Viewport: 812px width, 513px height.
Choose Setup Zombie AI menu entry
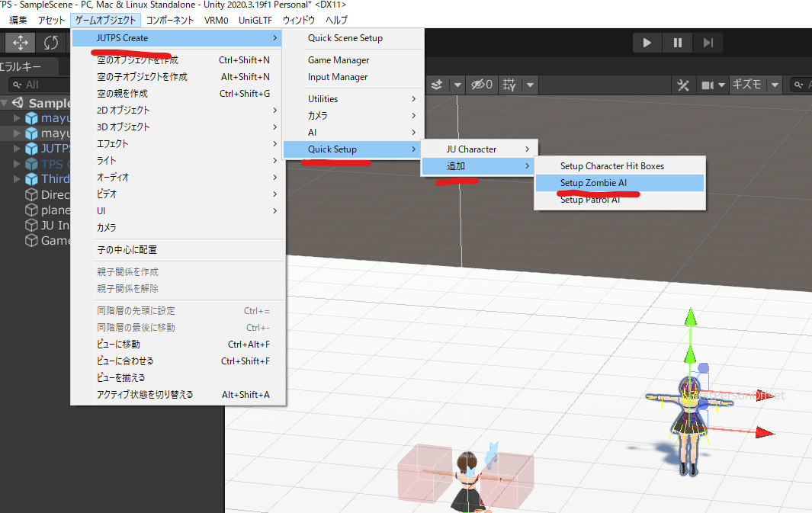pos(593,183)
